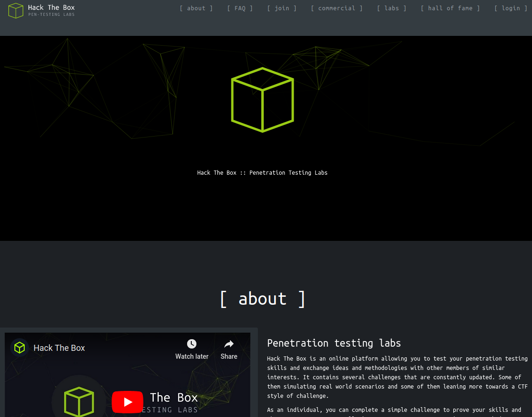The width and height of the screenshot is (532, 417).
Task: Open the about menu item
Action: pos(196,8)
